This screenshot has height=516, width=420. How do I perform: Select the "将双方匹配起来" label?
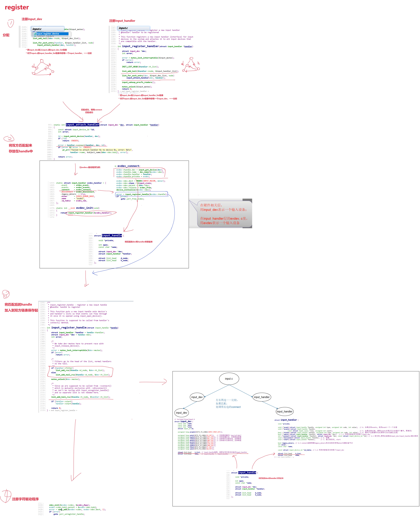point(20,145)
